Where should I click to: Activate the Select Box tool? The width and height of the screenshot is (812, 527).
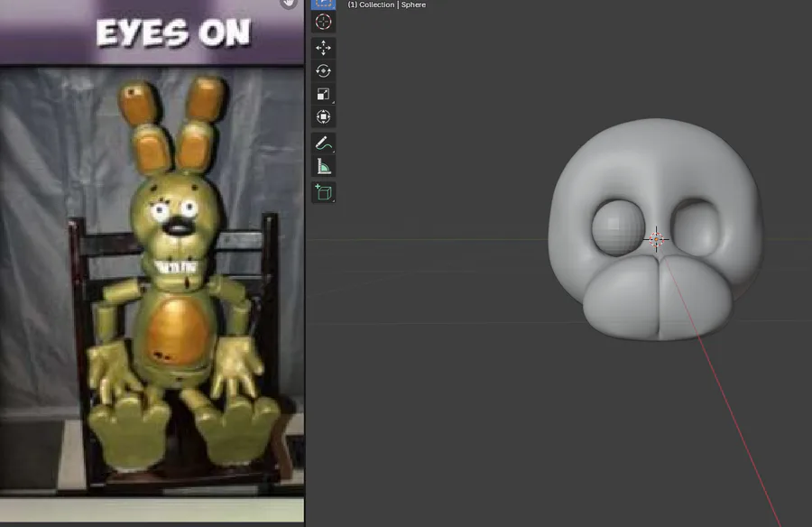click(x=323, y=5)
